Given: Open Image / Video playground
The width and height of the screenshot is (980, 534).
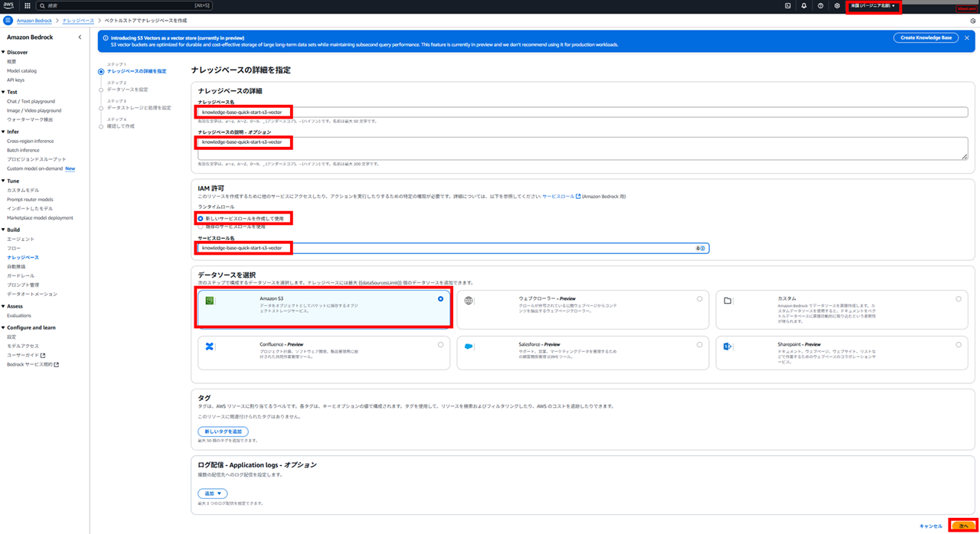Looking at the screenshot, I should click(x=34, y=110).
